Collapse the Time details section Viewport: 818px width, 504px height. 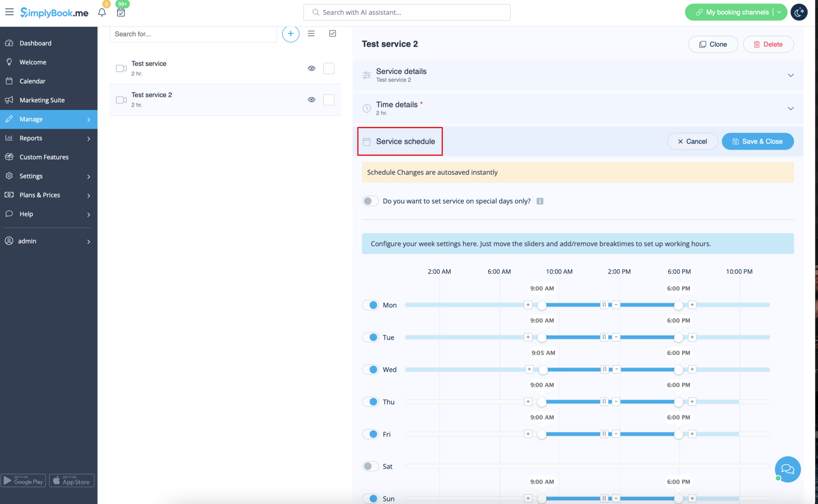click(791, 108)
